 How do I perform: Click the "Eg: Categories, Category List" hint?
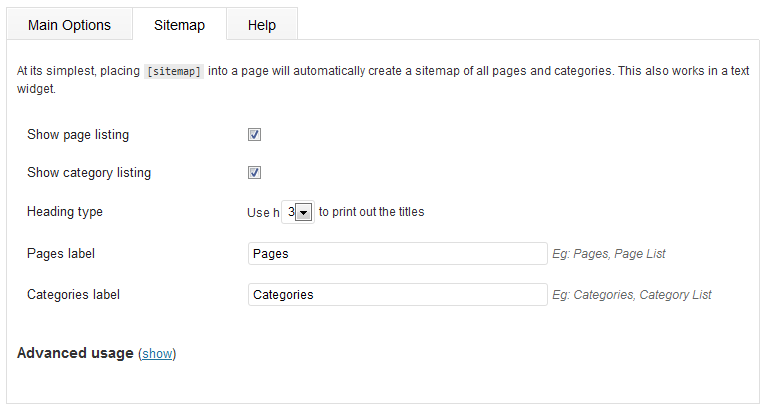click(632, 295)
